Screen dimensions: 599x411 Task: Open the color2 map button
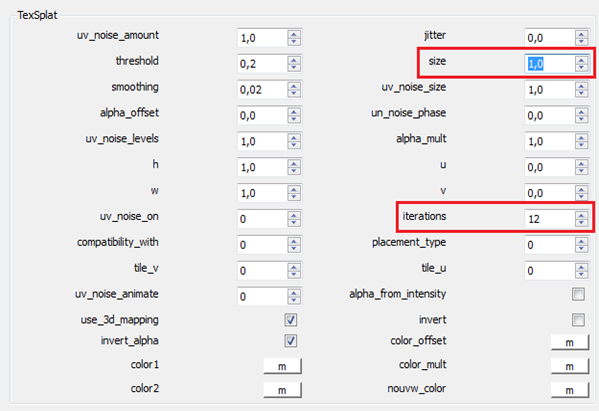pyautogui.click(x=282, y=390)
